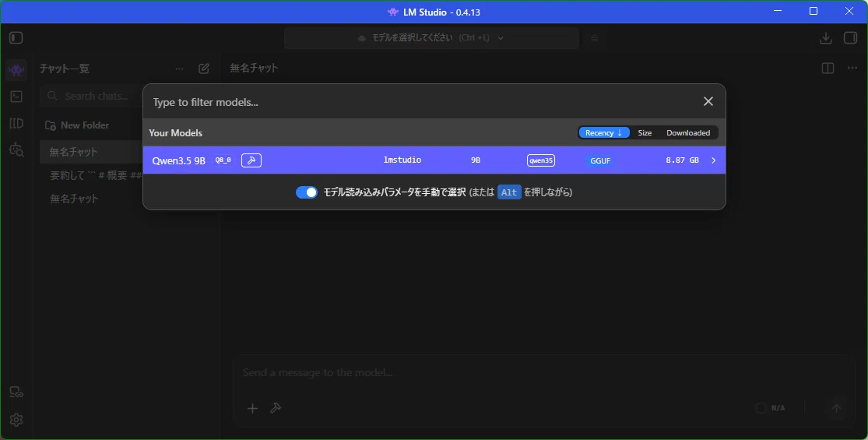Open chat list options ellipsis
868x440 pixels.
click(x=179, y=69)
